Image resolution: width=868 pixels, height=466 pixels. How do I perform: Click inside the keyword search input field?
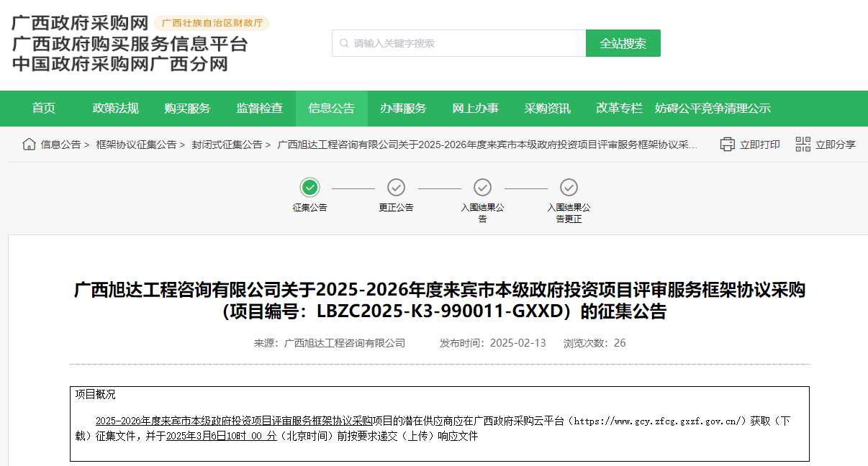tap(461, 43)
